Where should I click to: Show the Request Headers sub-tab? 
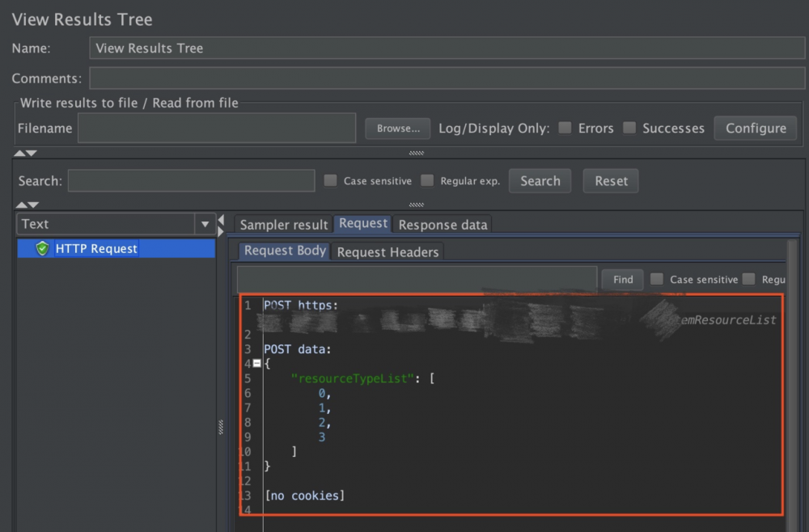click(388, 251)
